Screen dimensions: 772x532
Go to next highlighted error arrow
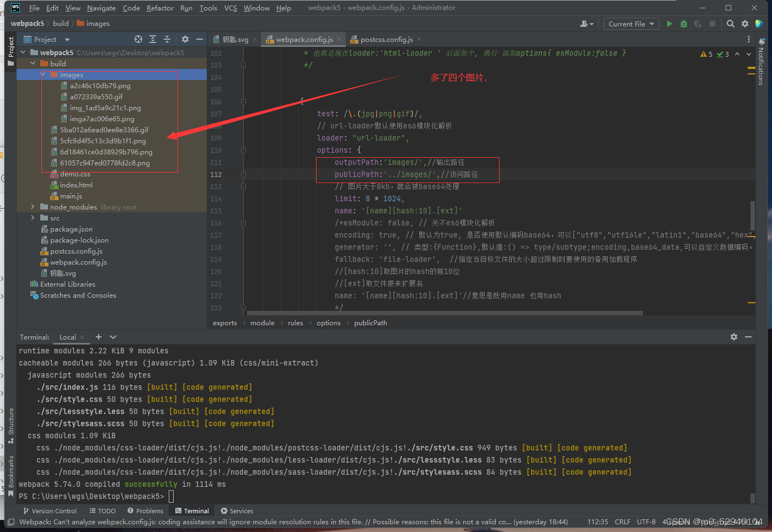point(749,54)
